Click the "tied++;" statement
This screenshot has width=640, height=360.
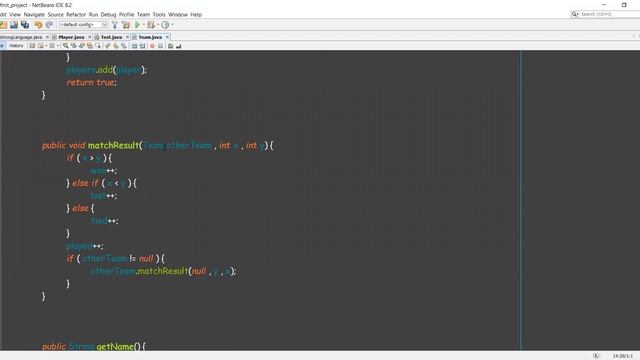104,221
